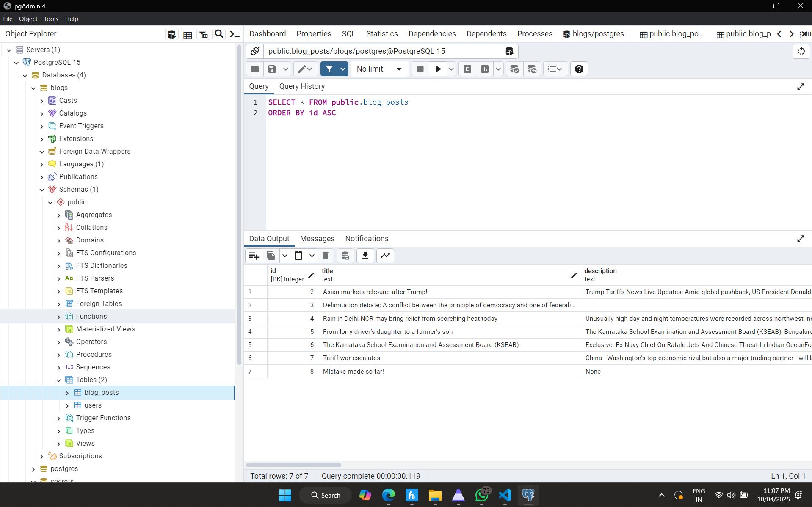Screen dimensions: 812x507
Task: Open the Tools menu
Action: click(x=51, y=19)
